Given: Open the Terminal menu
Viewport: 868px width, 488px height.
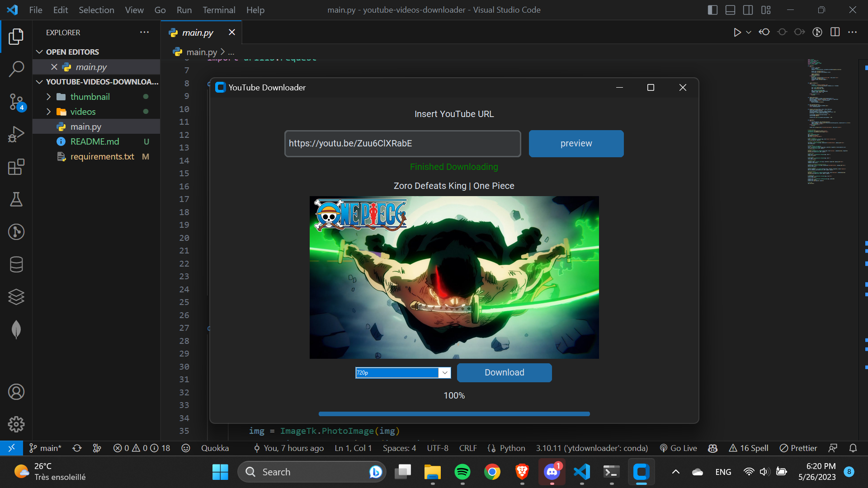Looking at the screenshot, I should click(x=219, y=10).
